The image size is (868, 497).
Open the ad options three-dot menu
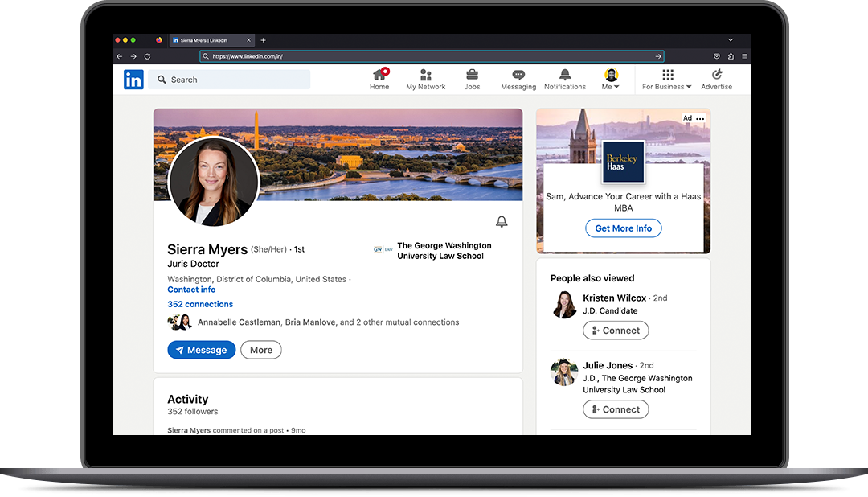pyautogui.click(x=700, y=119)
